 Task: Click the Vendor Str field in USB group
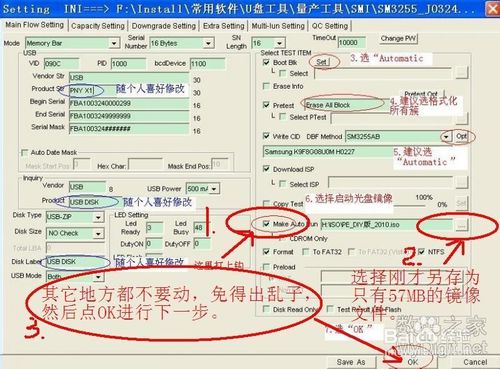129,77
